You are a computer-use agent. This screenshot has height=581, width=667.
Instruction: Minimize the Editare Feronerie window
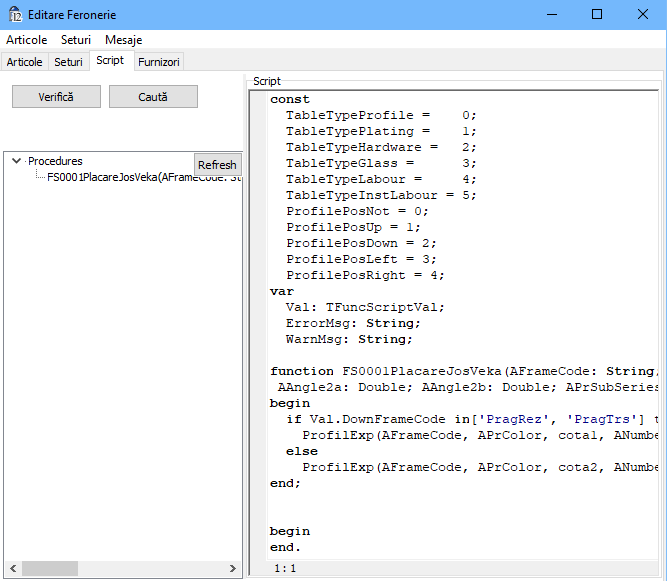552,14
